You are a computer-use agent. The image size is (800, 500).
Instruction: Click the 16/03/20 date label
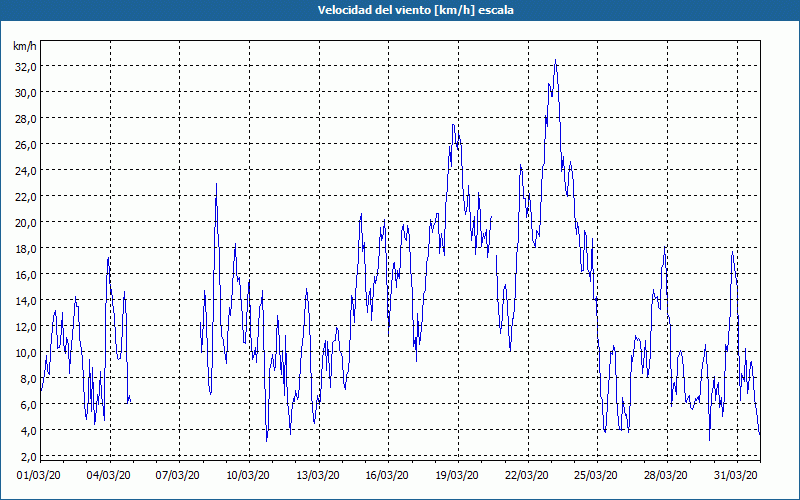387,476
